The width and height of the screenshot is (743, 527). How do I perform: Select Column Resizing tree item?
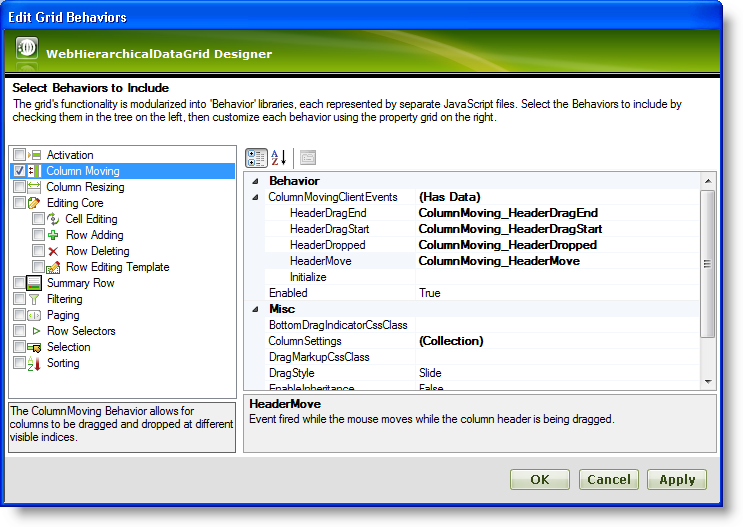(85, 187)
